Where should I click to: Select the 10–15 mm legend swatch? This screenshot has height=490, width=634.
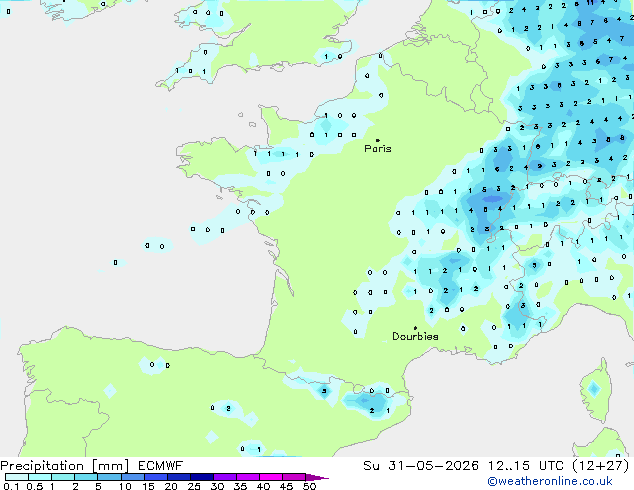(133, 477)
